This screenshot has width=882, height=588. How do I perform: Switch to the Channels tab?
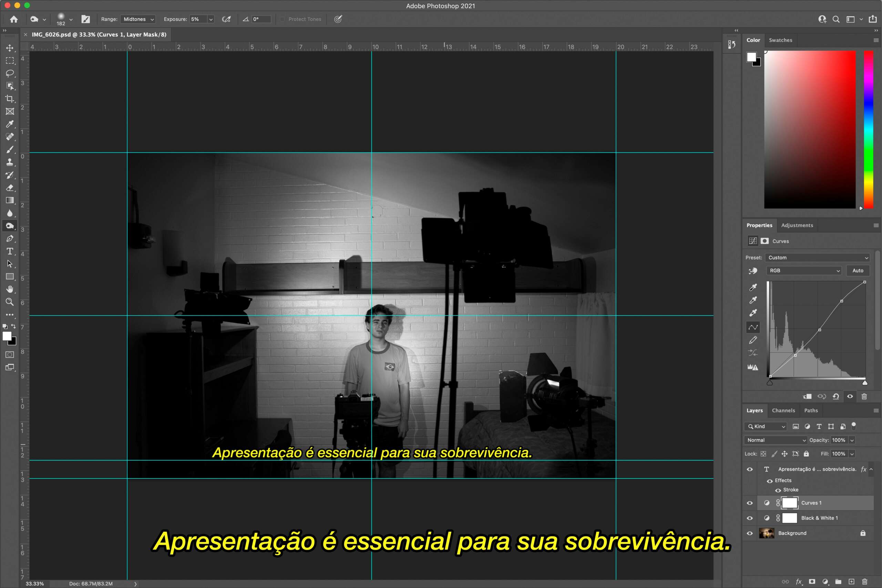[x=783, y=411]
